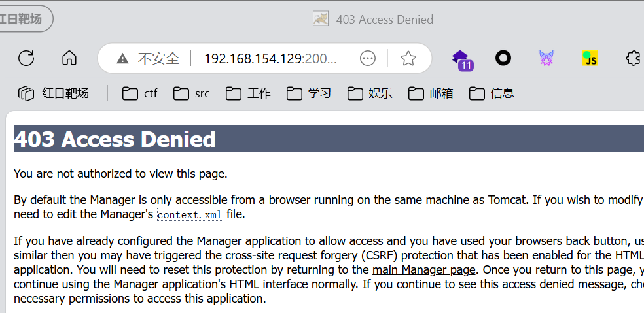Open the 工作 bookmarks folder

[248, 93]
